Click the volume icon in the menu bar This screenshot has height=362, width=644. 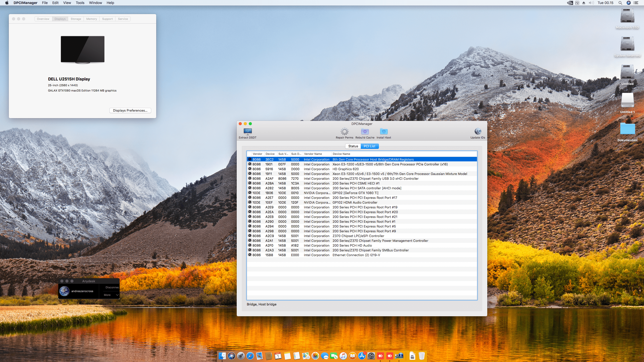pos(591,3)
